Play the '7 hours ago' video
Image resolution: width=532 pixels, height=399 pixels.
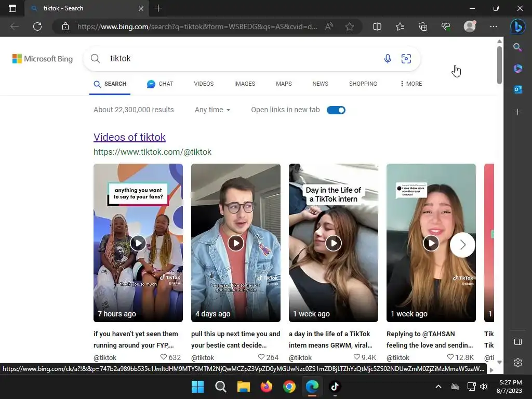[138, 243]
